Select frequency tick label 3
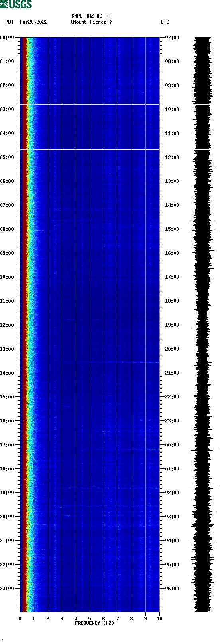 (x=62, y=619)
